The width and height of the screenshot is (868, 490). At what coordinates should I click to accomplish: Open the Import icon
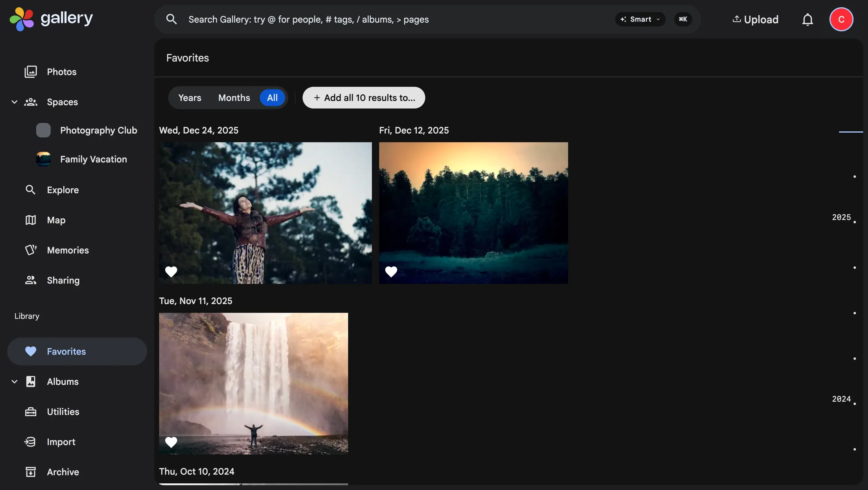(x=30, y=441)
